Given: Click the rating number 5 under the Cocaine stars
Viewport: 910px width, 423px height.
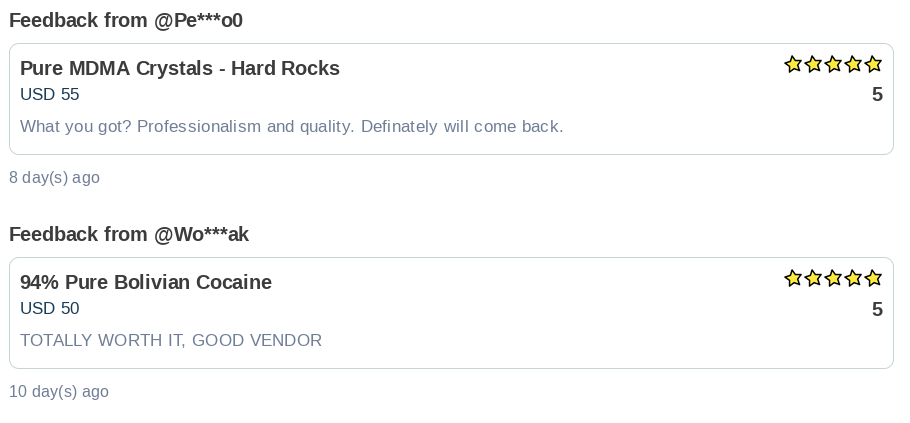Looking at the screenshot, I should click(877, 310).
